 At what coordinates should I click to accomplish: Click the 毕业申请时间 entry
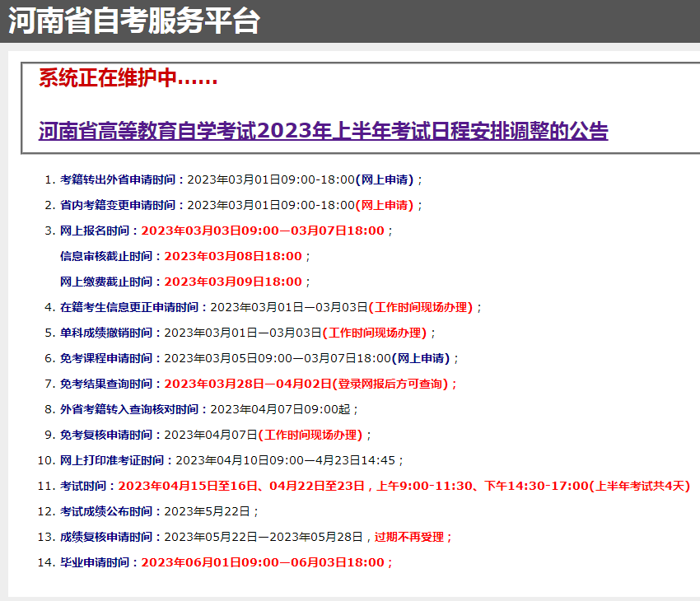tap(100, 562)
